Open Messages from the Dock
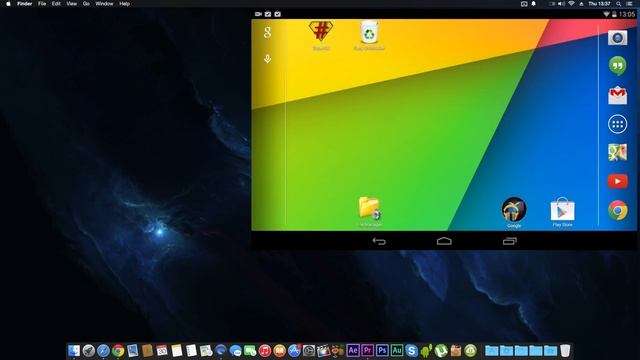The image size is (640, 360). pyautogui.click(x=236, y=350)
